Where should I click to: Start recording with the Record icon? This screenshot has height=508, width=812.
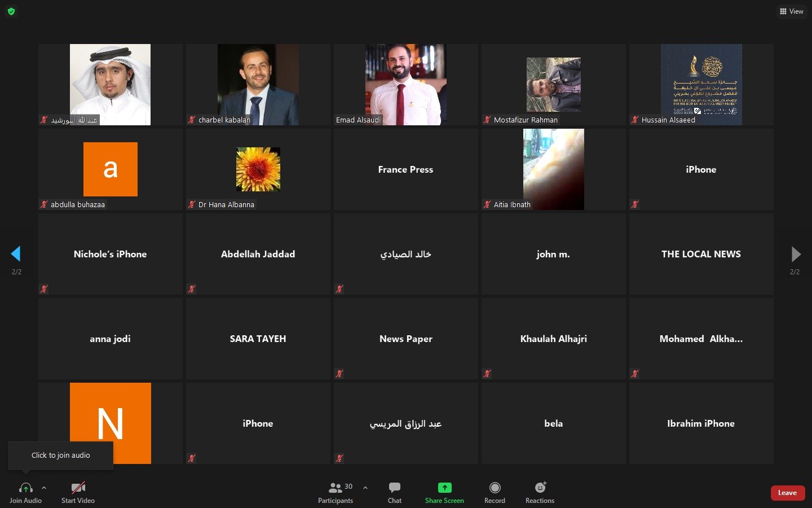click(x=495, y=488)
